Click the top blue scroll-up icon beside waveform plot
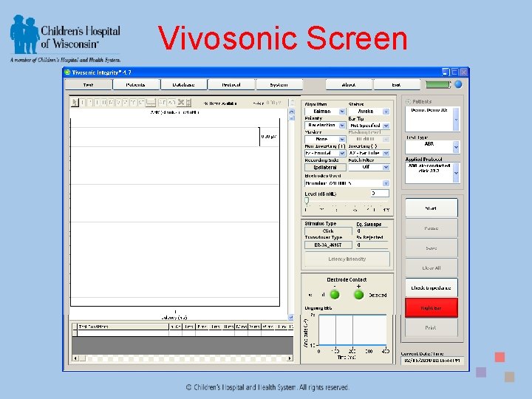532x399 pixels. coord(291,112)
